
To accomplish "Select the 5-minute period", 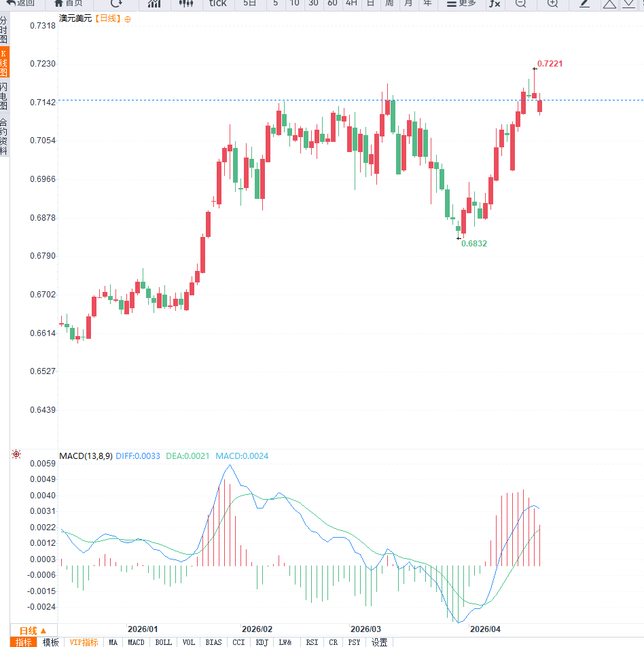I will pos(275,3).
